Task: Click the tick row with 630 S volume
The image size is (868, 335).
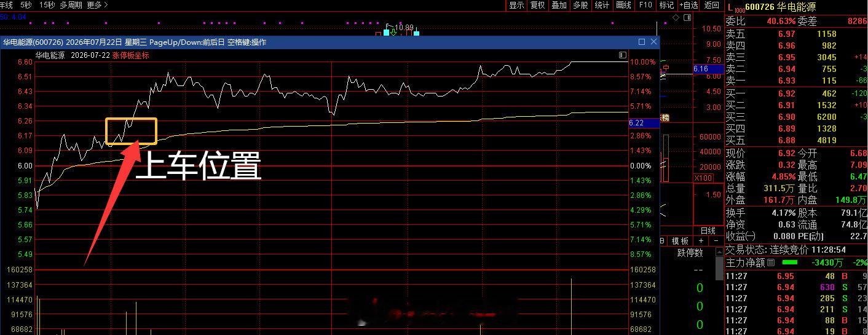Action: 796,287
